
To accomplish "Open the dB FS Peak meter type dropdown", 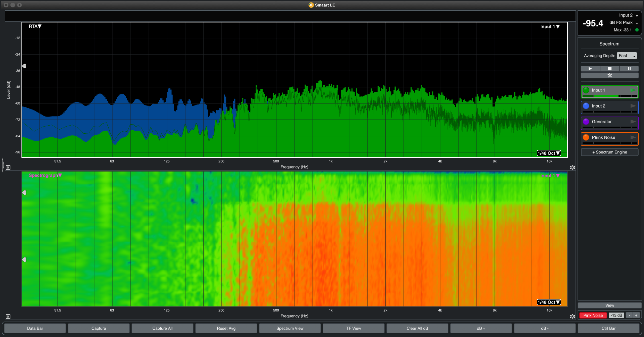I will coord(624,23).
